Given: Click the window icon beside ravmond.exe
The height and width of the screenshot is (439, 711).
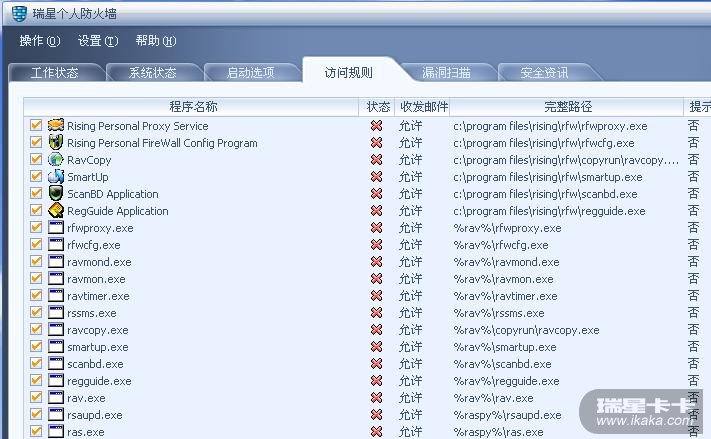Looking at the screenshot, I should (x=56, y=261).
